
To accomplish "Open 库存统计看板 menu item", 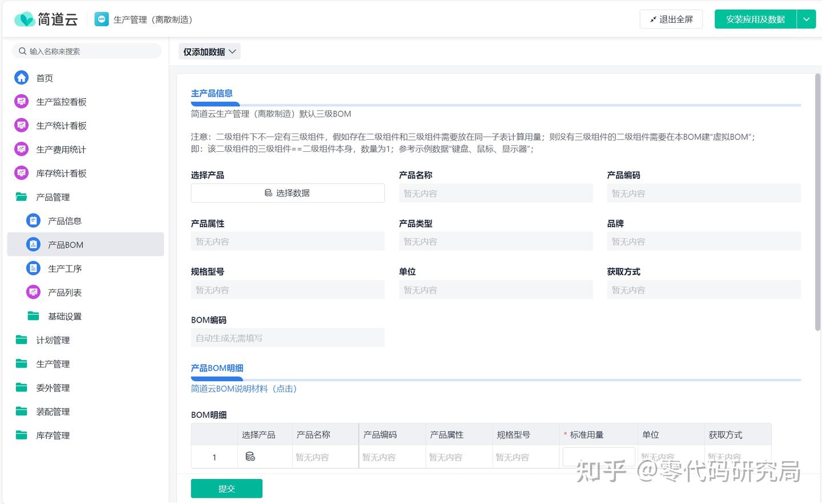I will [61, 174].
